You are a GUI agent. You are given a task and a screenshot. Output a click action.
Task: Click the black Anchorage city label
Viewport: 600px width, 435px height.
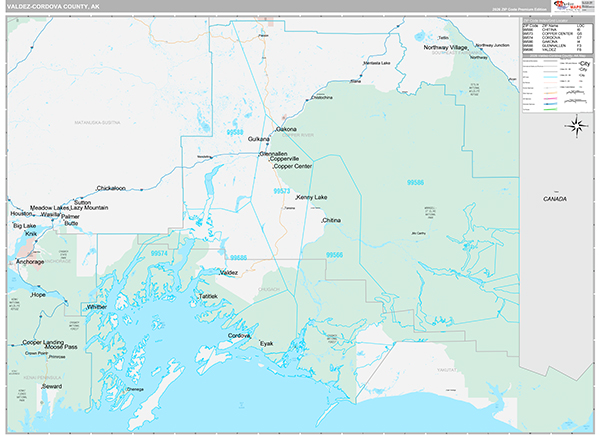pos(30,262)
